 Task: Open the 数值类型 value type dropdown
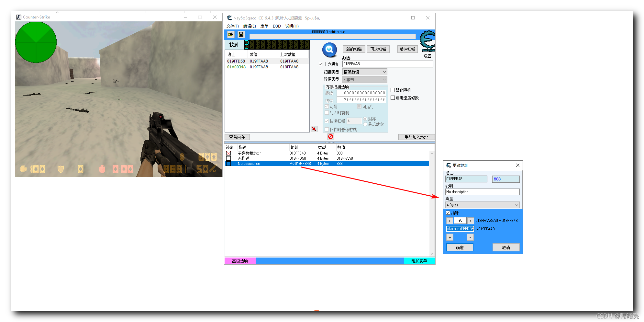click(x=365, y=79)
